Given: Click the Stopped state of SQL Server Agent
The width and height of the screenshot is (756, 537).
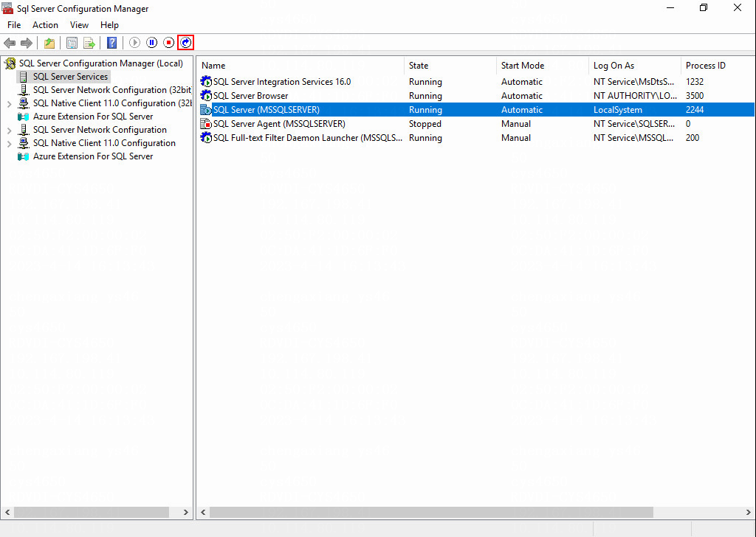Looking at the screenshot, I should (425, 124).
